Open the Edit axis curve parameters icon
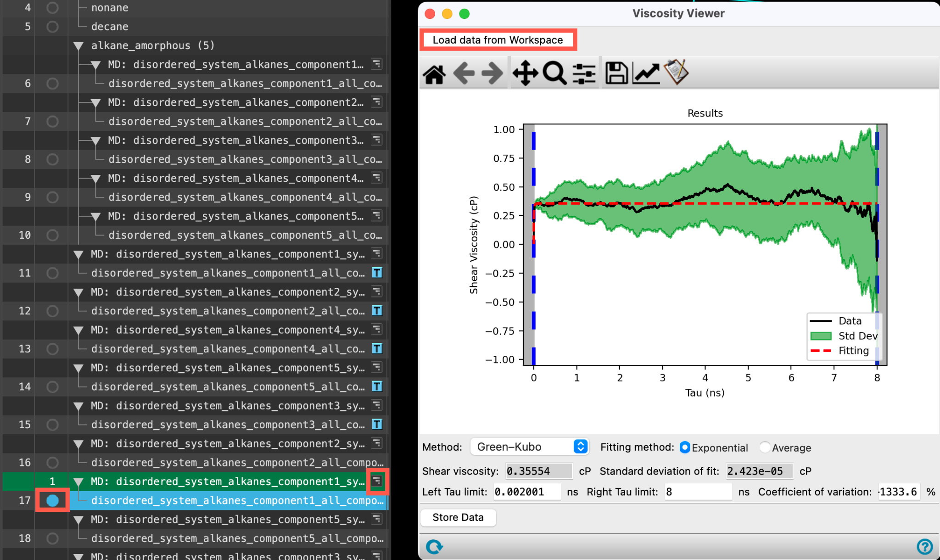Screen dimensions: 940x560 [646, 73]
